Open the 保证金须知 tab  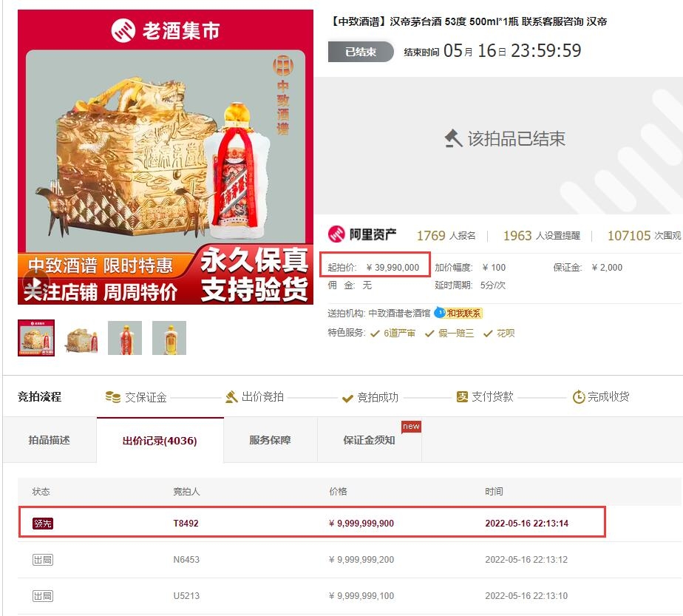tap(370, 440)
